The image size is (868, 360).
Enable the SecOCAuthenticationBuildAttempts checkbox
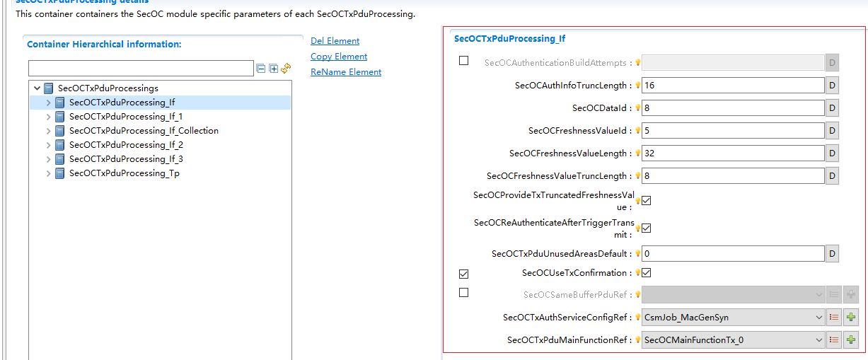[464, 61]
